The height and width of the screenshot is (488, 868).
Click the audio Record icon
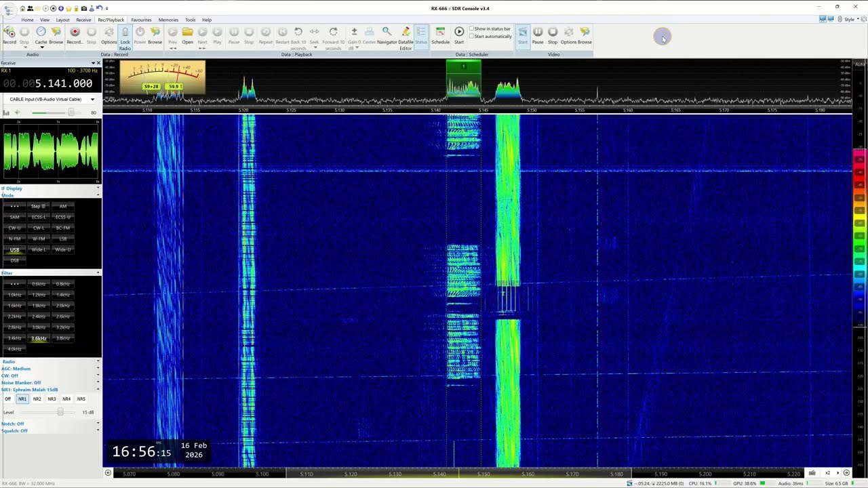[9, 35]
